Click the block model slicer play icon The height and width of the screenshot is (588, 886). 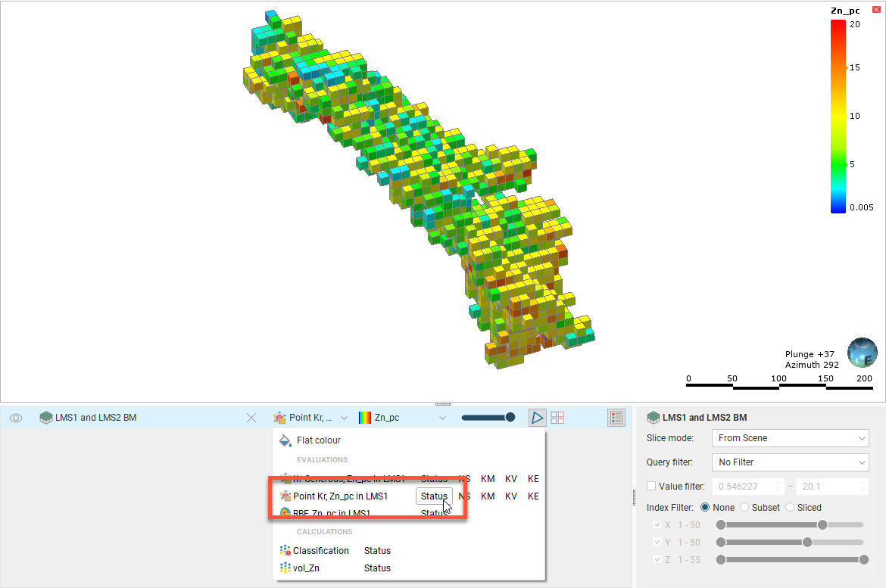coord(537,418)
